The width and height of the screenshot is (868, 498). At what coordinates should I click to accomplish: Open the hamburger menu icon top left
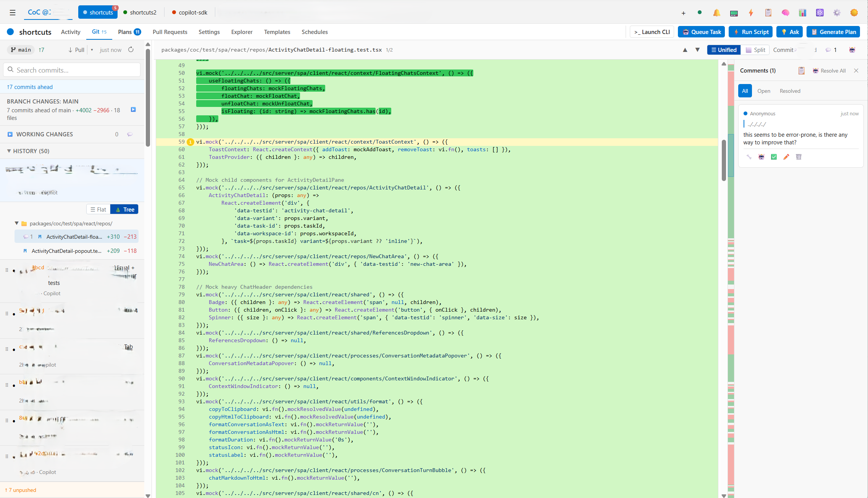(x=12, y=12)
